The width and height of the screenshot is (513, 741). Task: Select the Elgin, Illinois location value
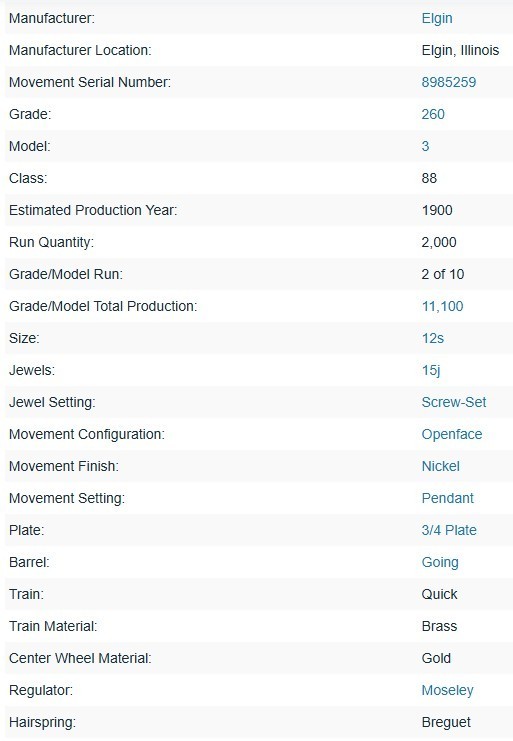[x=461, y=50]
